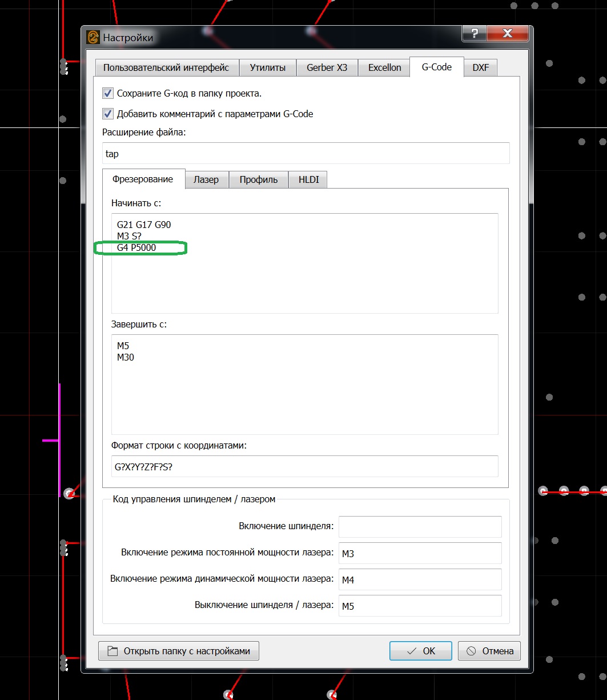
Task: Open the Профиль sub-tab
Action: point(259,179)
